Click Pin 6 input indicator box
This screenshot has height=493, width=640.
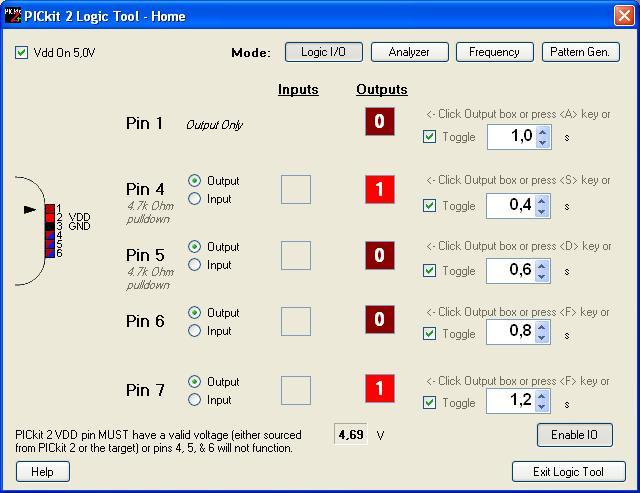click(x=296, y=321)
